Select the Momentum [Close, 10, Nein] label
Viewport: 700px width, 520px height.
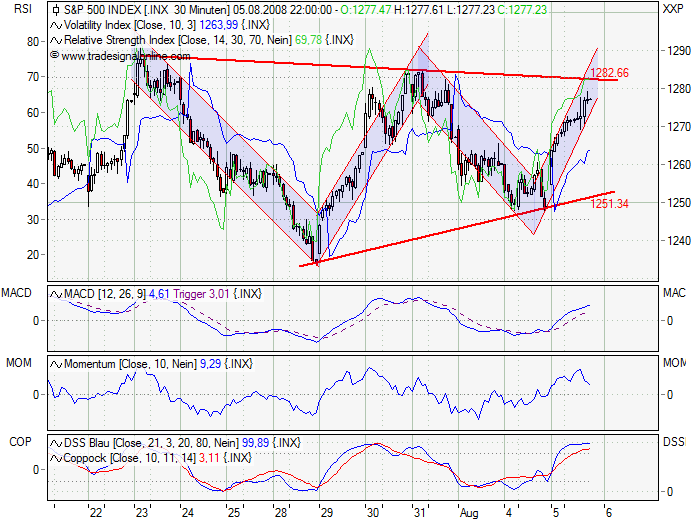click(x=130, y=364)
